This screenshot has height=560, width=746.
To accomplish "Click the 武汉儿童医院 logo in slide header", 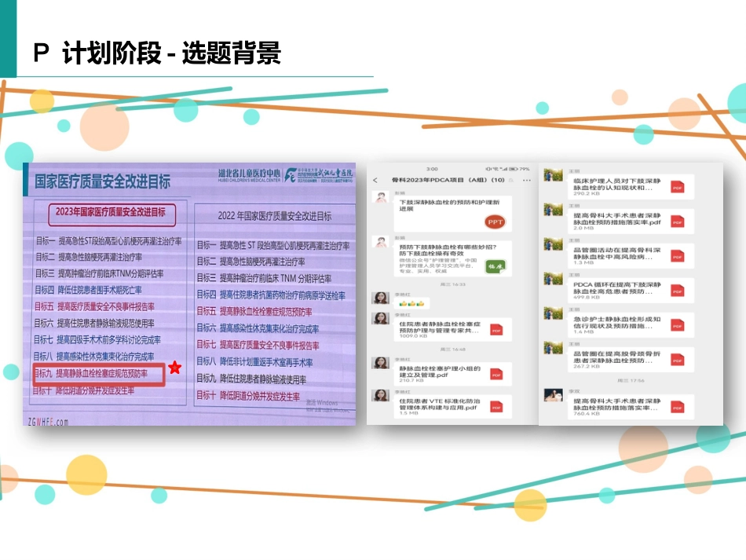I will 319,174.
